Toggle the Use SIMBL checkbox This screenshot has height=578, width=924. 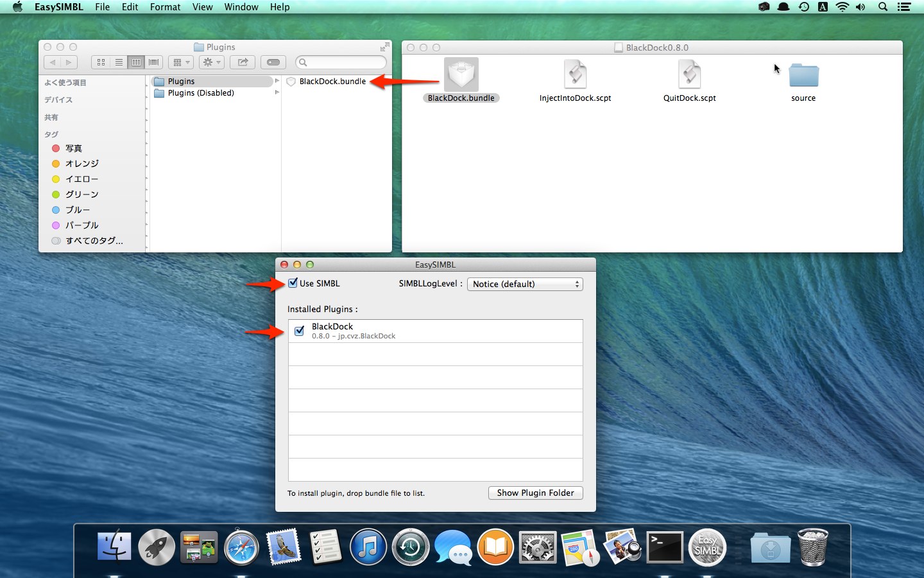click(293, 283)
